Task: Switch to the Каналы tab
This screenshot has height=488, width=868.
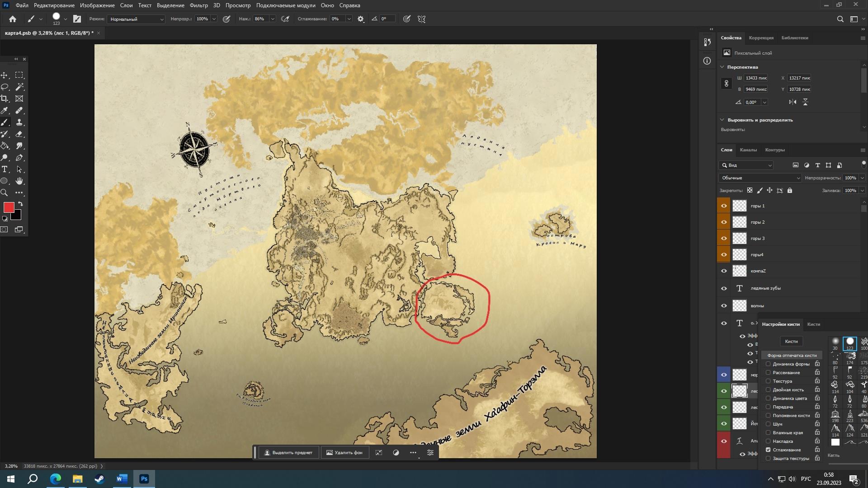Action: [x=748, y=150]
